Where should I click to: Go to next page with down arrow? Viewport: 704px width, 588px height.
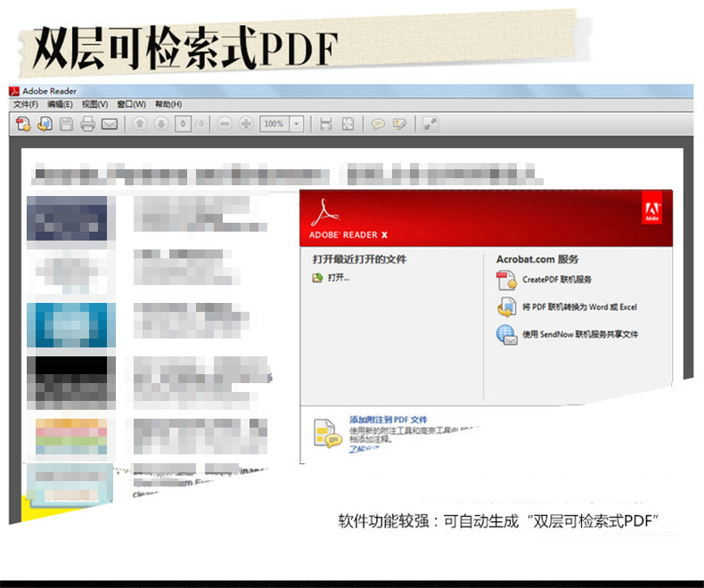click(161, 124)
